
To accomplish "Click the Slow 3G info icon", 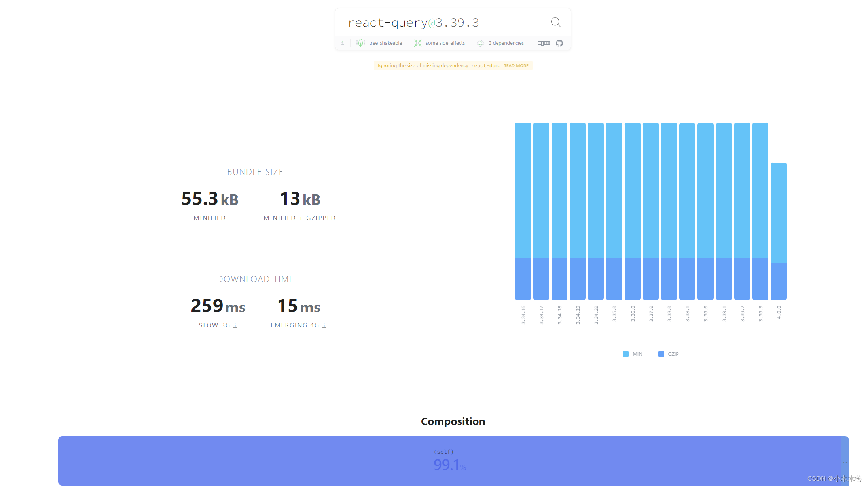I will pos(235,325).
